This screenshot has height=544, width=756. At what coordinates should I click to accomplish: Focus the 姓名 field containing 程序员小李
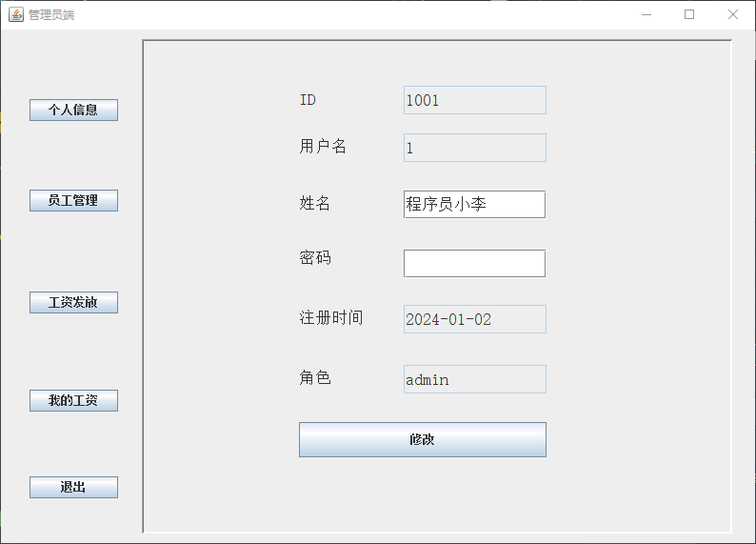pyautogui.click(x=474, y=204)
